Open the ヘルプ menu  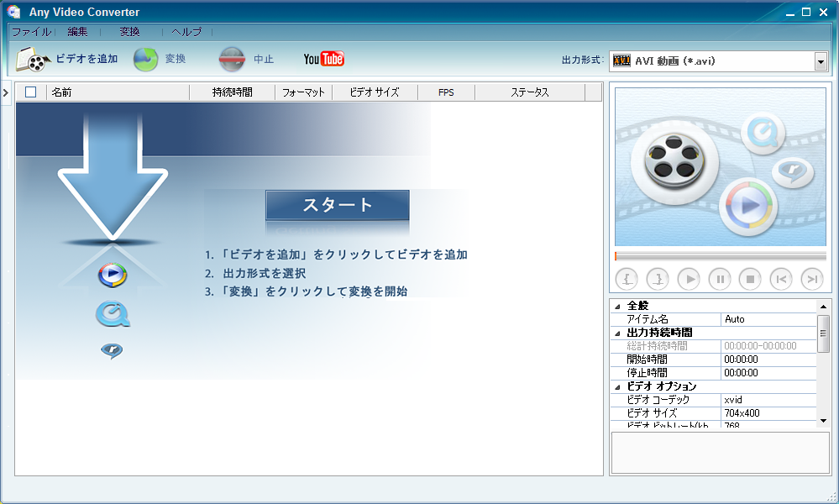(186, 32)
